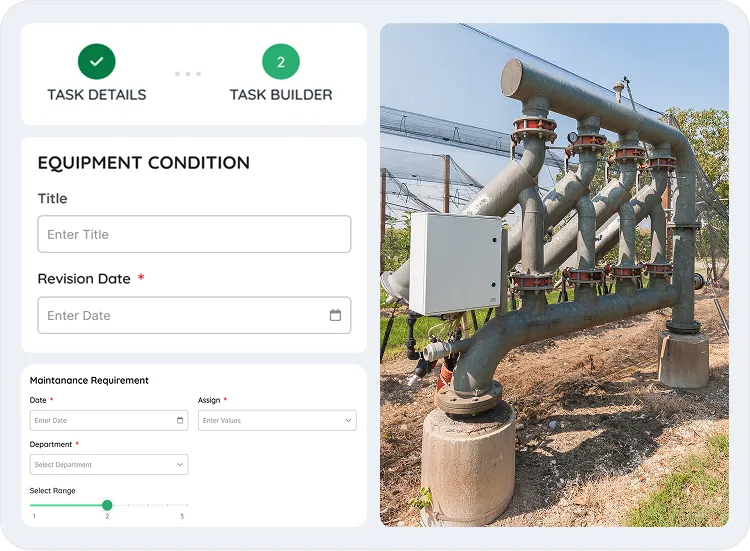Click the Revision Date label
This screenshot has height=551, width=750.
point(84,279)
